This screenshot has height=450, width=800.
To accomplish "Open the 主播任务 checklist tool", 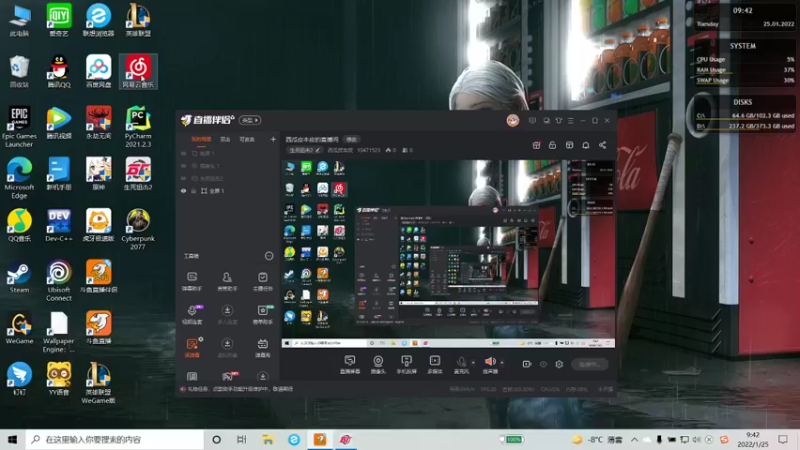I will (x=262, y=281).
